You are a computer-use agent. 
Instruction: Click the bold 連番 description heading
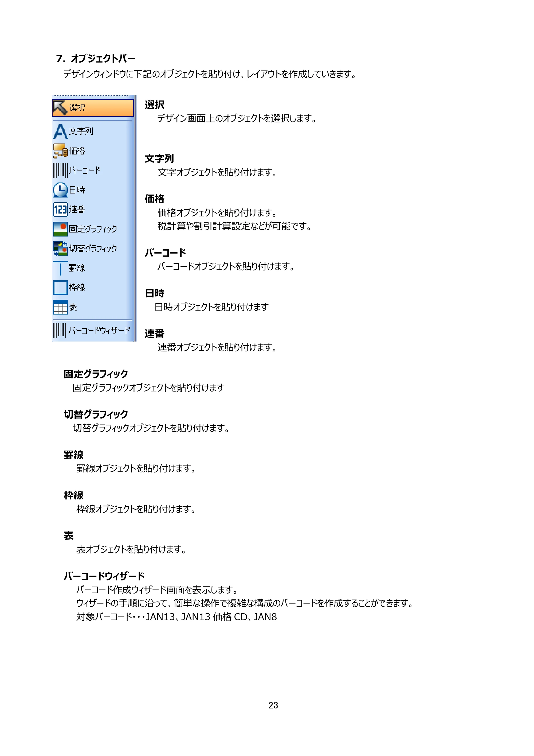(x=154, y=334)
